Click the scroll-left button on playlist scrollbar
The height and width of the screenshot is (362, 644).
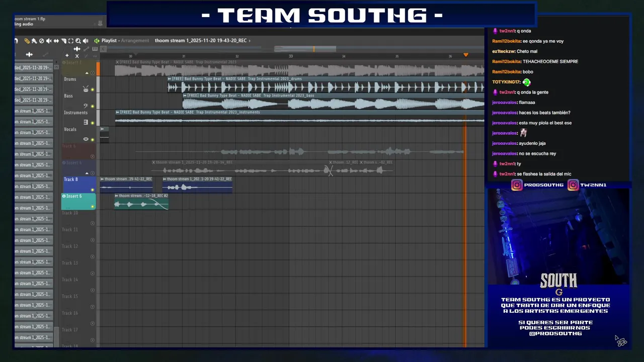coord(103,49)
